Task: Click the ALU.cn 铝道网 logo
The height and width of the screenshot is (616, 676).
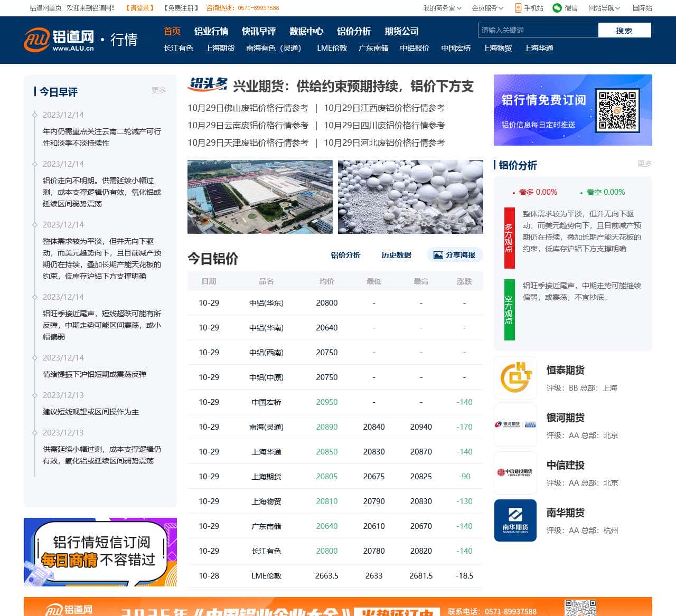Action: coord(59,40)
